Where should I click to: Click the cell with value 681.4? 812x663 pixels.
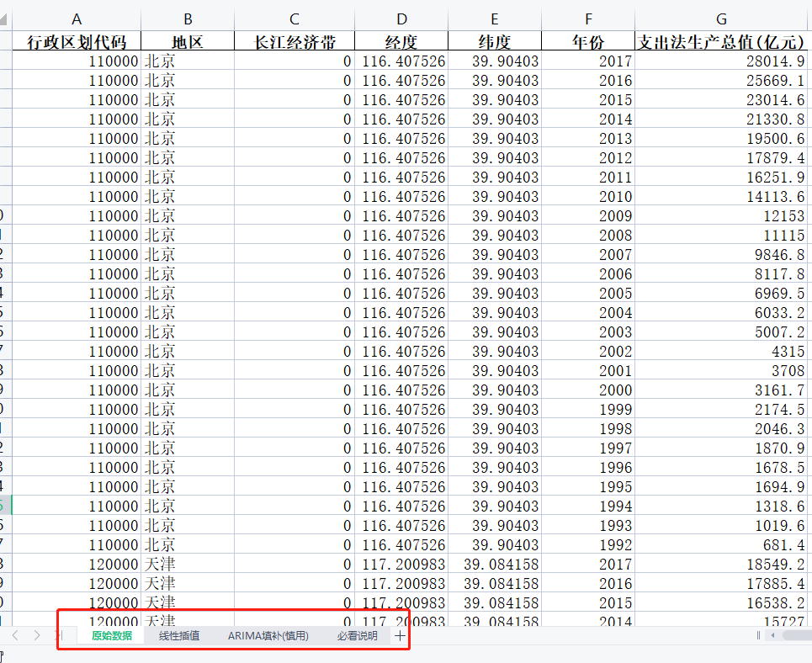[x=721, y=544]
